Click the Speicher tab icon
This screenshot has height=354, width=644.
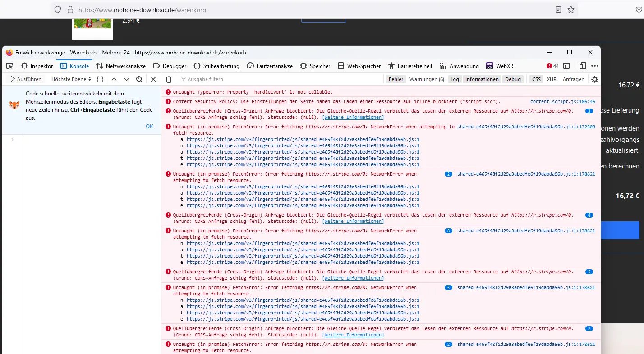304,66
